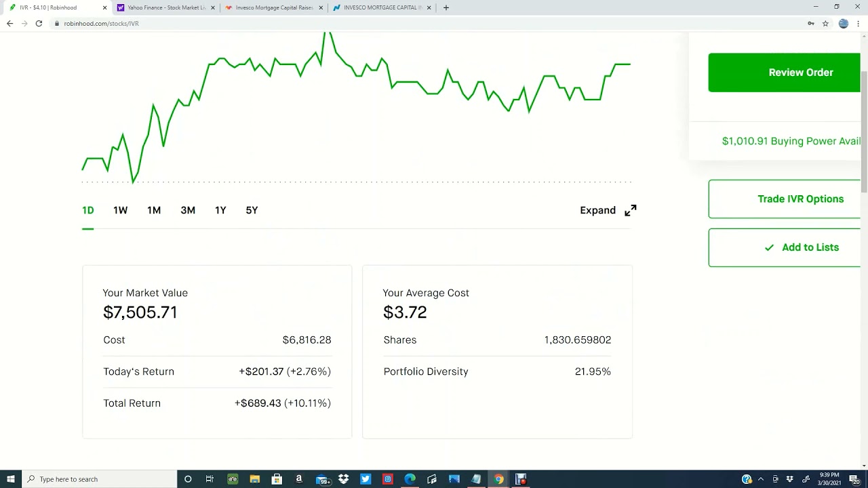
Task: Close the Yahoo Finance tab
Action: click(213, 7)
